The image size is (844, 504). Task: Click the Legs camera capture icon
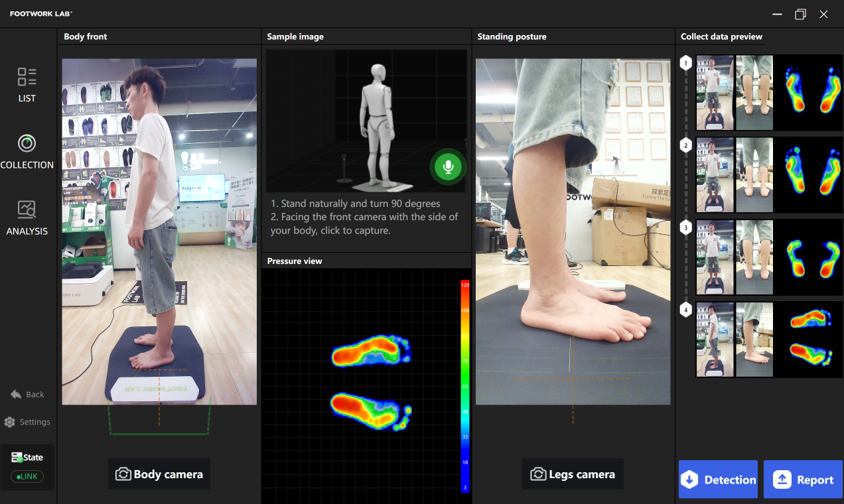pyautogui.click(x=539, y=473)
